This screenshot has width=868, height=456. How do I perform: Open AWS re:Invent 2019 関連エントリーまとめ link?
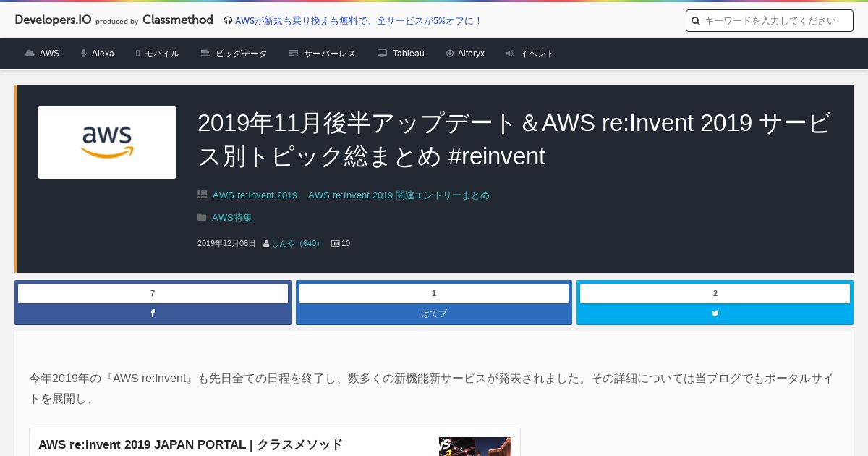point(399,195)
